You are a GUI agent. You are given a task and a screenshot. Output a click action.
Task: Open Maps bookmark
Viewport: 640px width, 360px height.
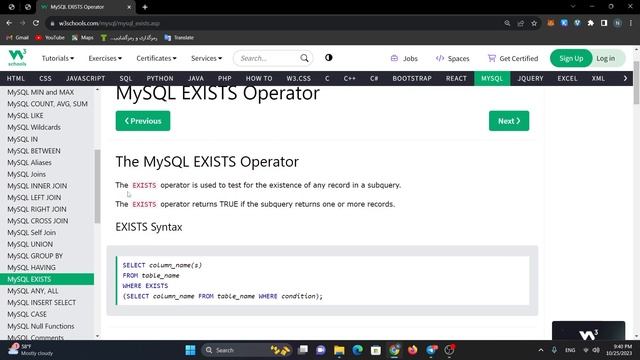coord(82,38)
